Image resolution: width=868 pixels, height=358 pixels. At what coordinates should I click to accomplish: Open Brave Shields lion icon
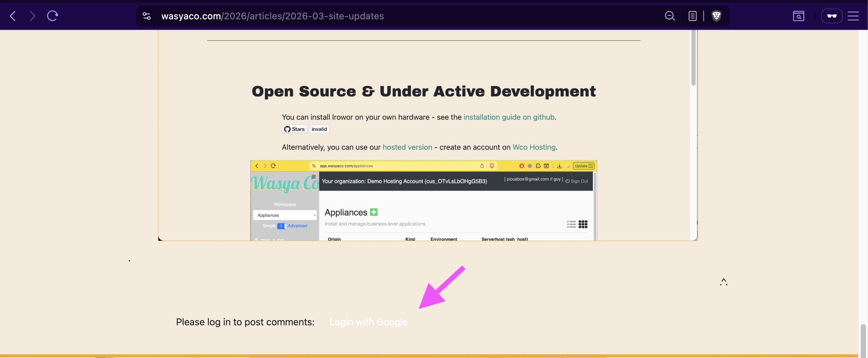(x=716, y=16)
